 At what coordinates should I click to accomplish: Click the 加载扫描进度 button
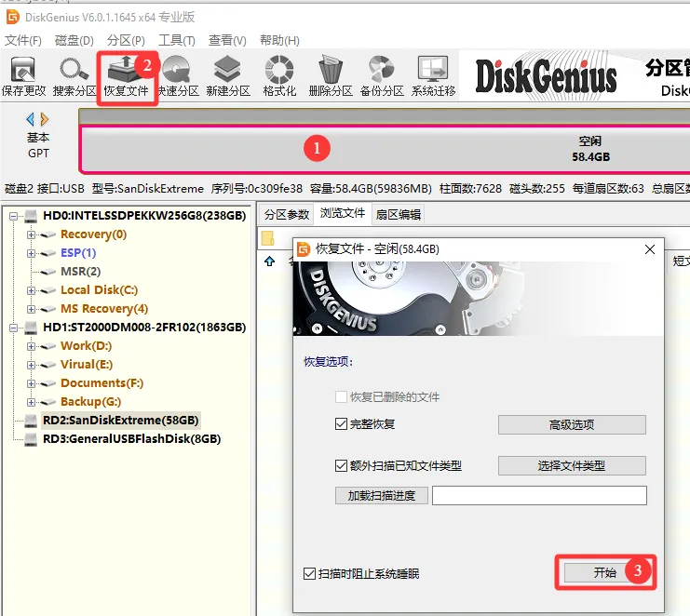coord(381,496)
